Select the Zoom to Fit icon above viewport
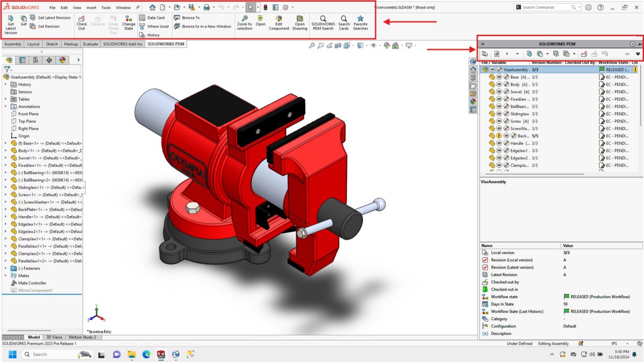 click(x=312, y=46)
